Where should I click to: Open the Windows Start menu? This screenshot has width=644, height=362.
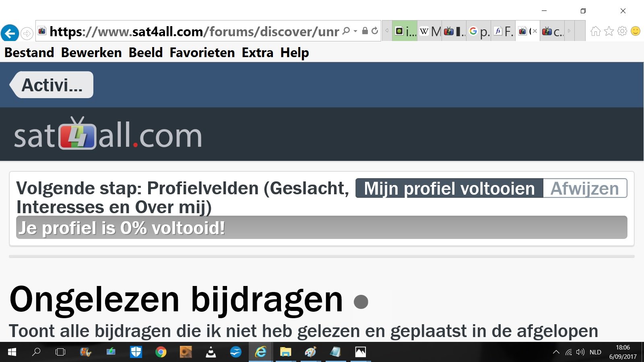click(12, 352)
